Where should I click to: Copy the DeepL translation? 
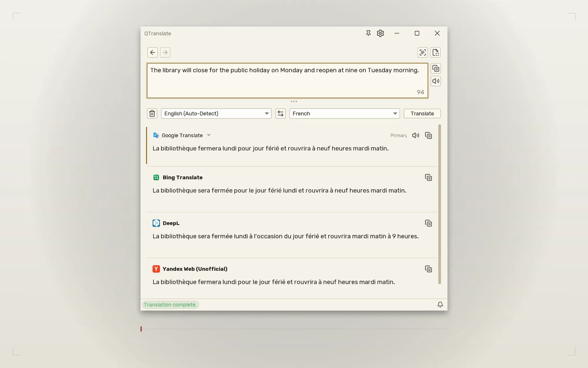pyautogui.click(x=428, y=223)
